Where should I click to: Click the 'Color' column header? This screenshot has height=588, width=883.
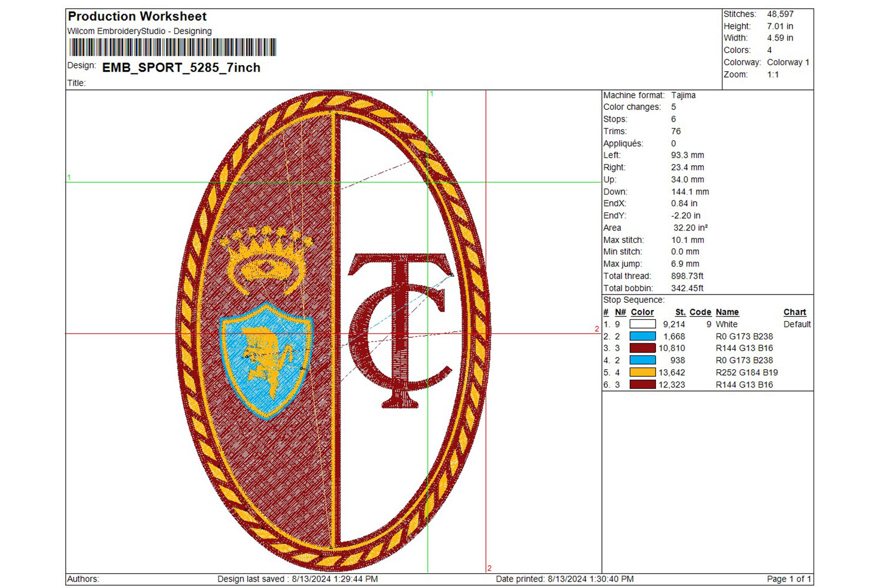(x=642, y=312)
